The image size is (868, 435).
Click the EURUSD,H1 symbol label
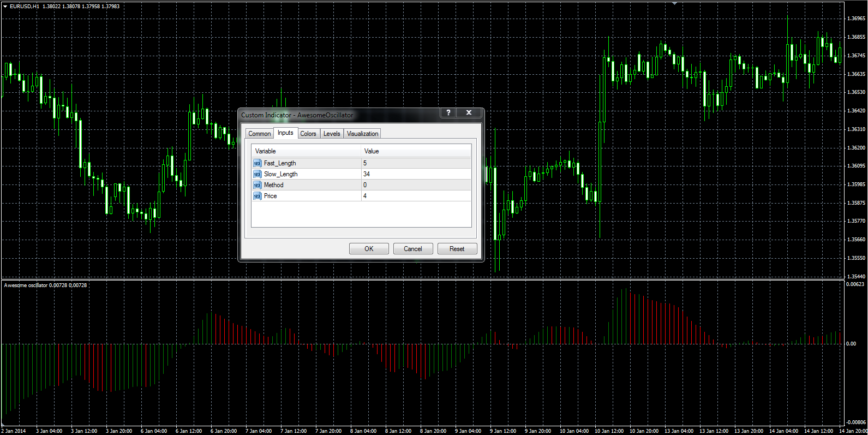25,7
